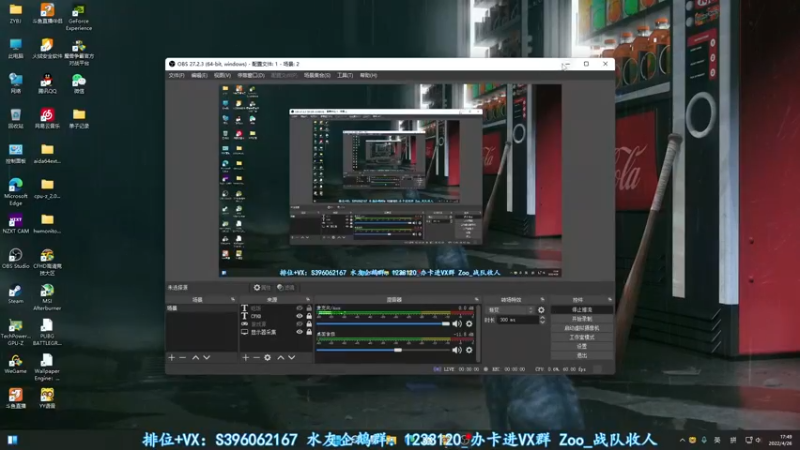
Task: Move scene down with the down arrow in the 场景 panel
Action: coord(207,358)
